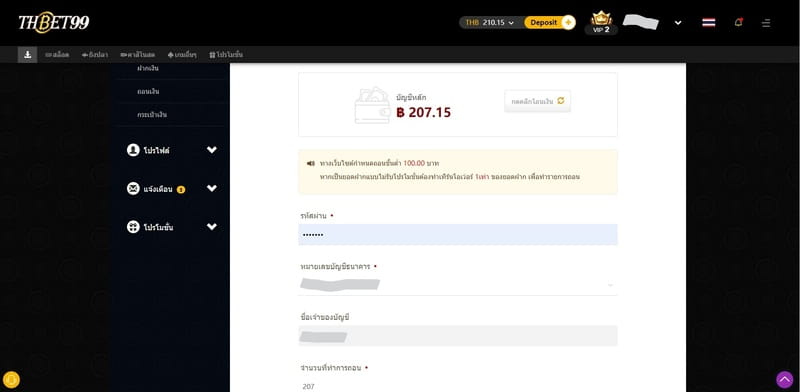The image size is (800, 392).
Task: Select ถอนเงิน (withdraw) in the sidebar
Action: tap(148, 91)
